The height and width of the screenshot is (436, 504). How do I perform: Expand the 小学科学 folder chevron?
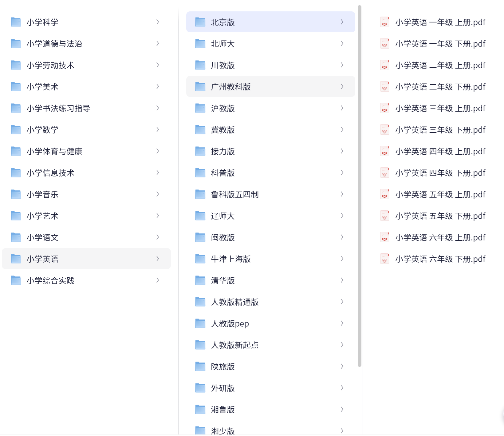pos(158,22)
